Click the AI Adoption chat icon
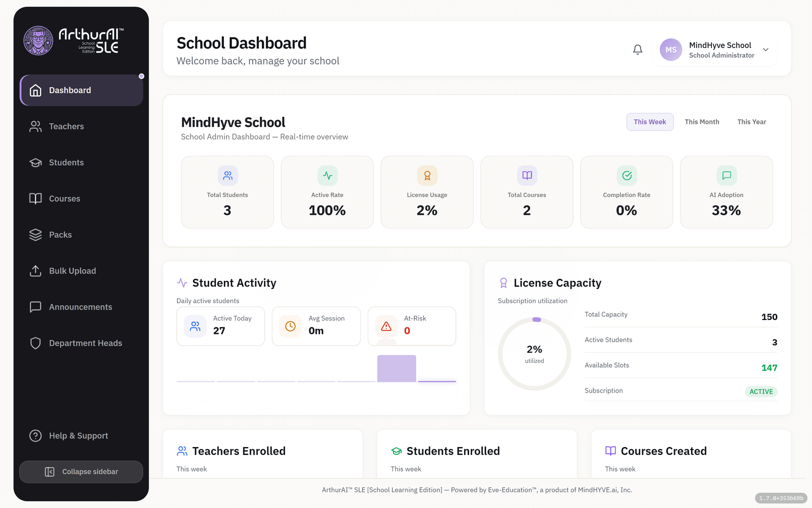The image size is (812, 508). coord(727,175)
